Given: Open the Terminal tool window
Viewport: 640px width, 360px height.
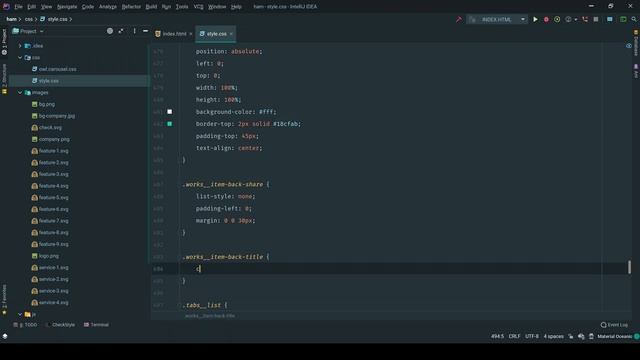Looking at the screenshot, I should [96, 325].
